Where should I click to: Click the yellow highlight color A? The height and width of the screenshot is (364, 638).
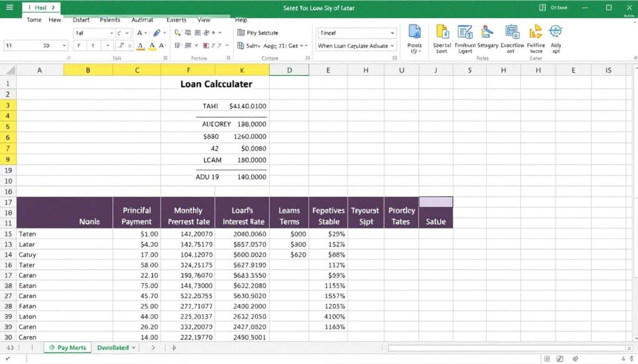[152, 46]
